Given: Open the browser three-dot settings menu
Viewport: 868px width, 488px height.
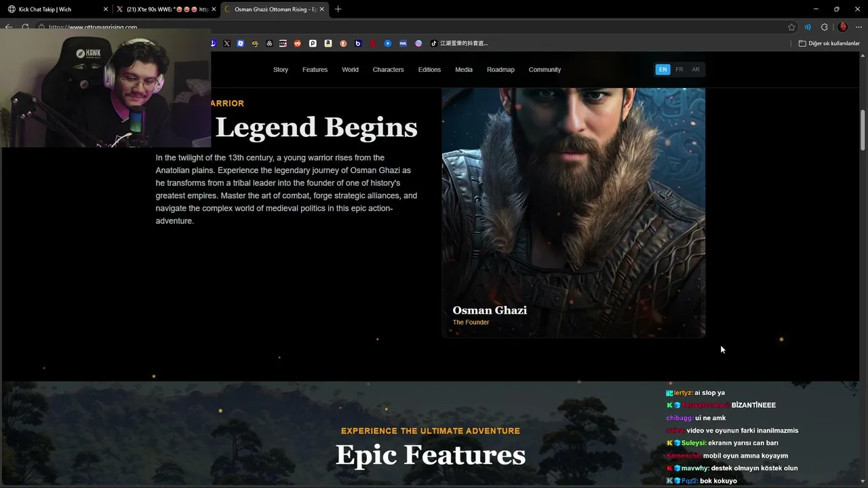Looking at the screenshot, I should 859,27.
